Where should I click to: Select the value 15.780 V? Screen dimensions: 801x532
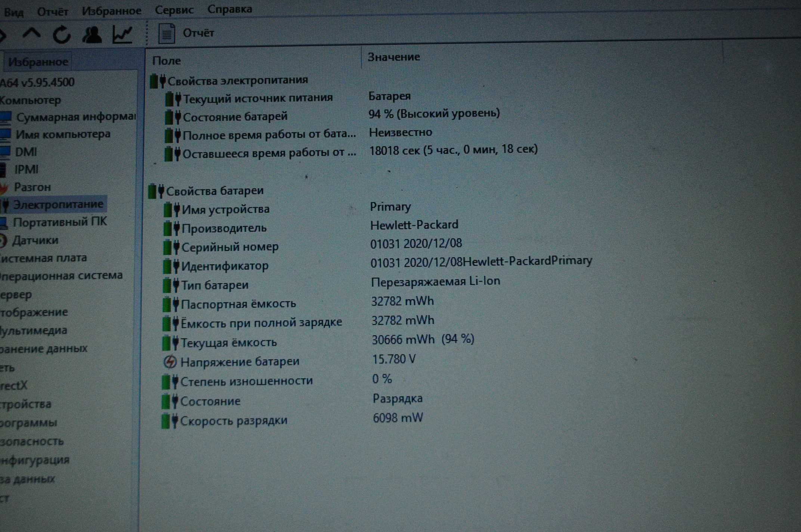[394, 359]
